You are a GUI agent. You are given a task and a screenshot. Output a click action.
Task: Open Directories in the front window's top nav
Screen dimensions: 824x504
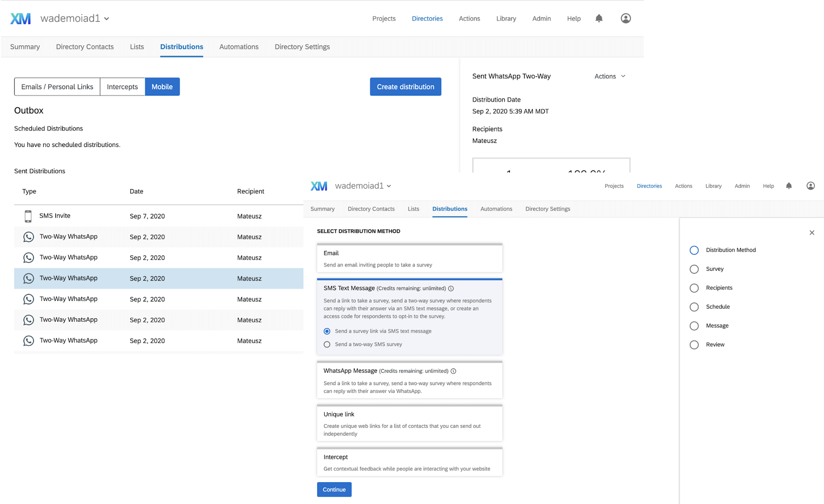click(649, 186)
